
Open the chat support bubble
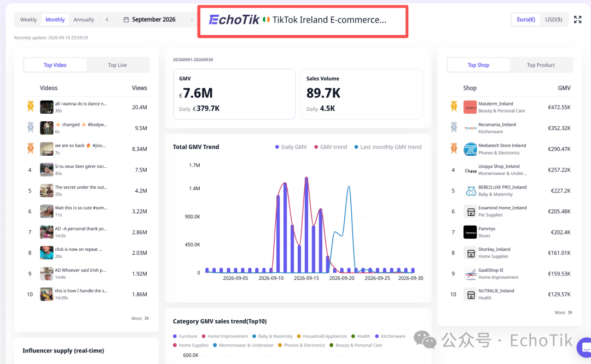tap(584, 347)
